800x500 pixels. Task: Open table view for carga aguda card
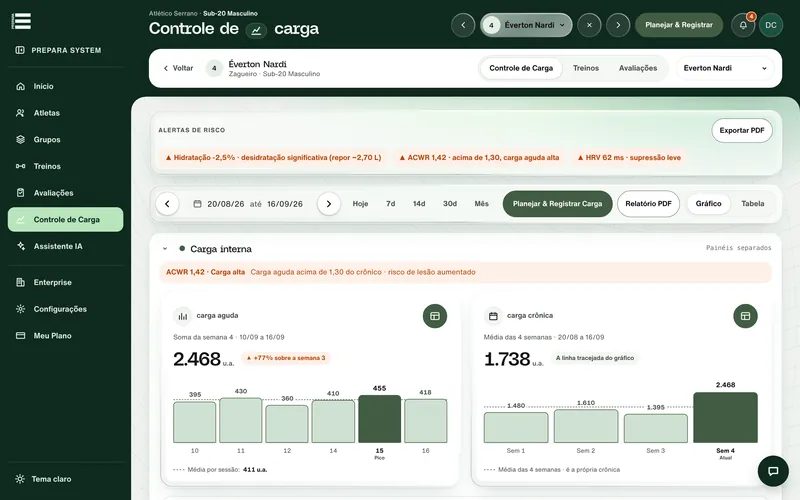(x=435, y=316)
